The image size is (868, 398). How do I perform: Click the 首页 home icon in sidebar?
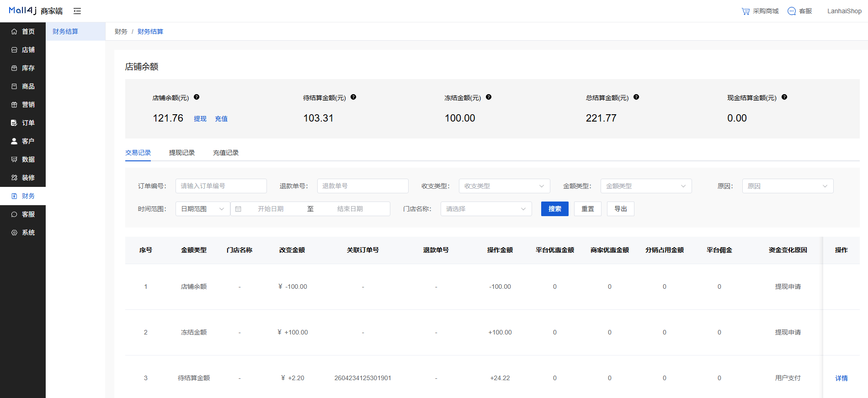tap(14, 32)
